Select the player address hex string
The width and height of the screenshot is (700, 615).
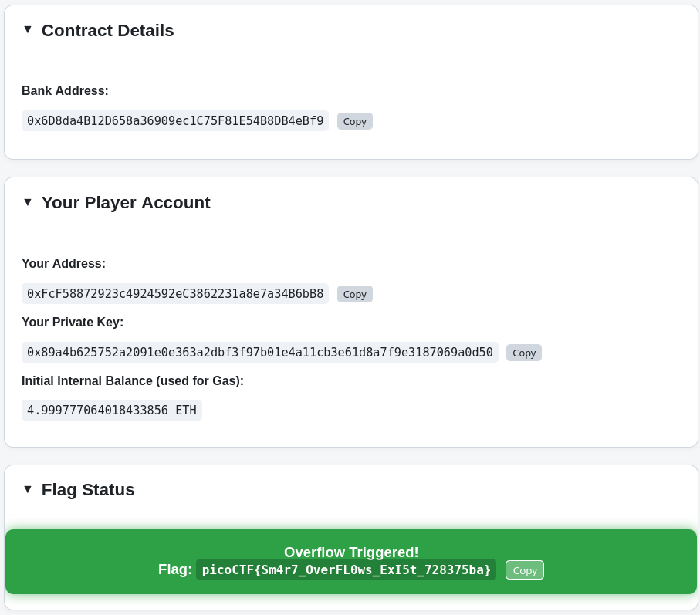175,294
